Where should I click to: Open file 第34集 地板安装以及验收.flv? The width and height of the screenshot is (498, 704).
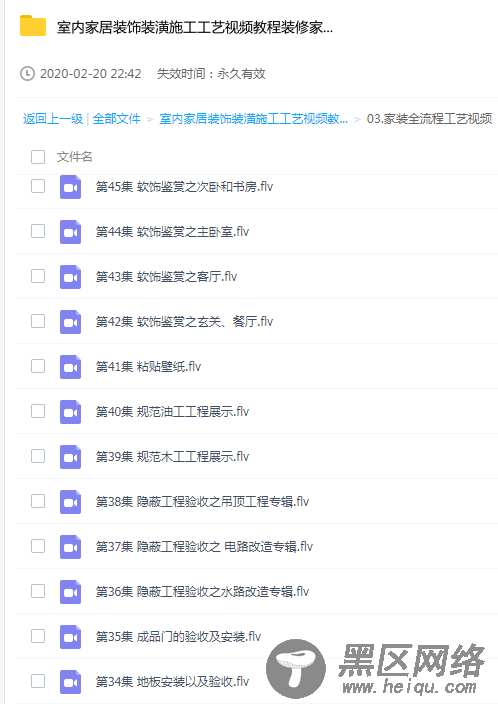(172, 681)
